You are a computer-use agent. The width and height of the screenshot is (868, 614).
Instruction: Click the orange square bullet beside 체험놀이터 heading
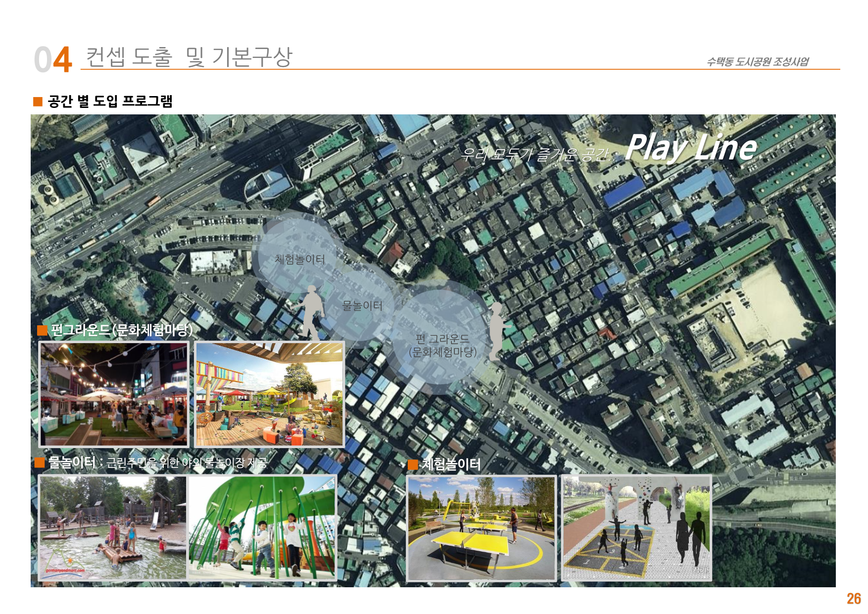pyautogui.click(x=413, y=464)
